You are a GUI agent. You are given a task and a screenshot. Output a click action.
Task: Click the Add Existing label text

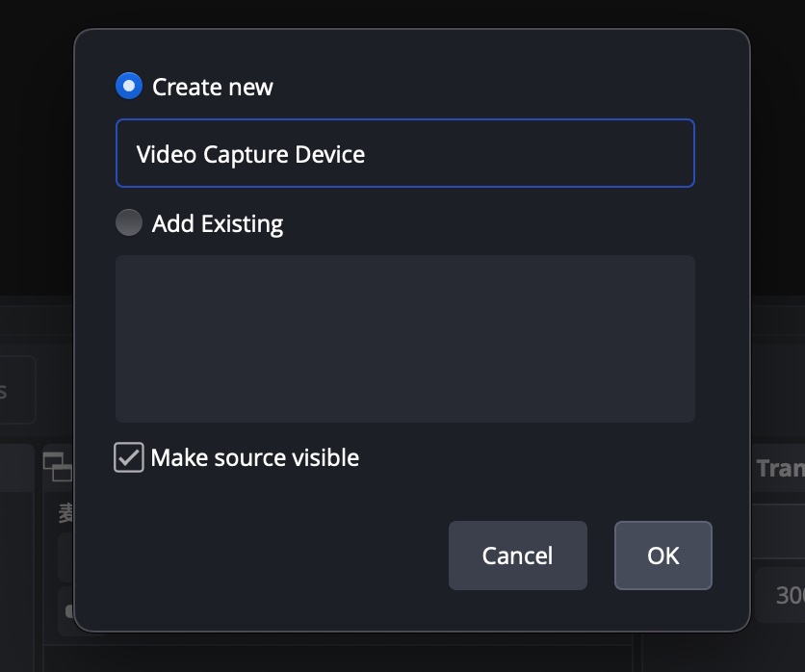(218, 224)
